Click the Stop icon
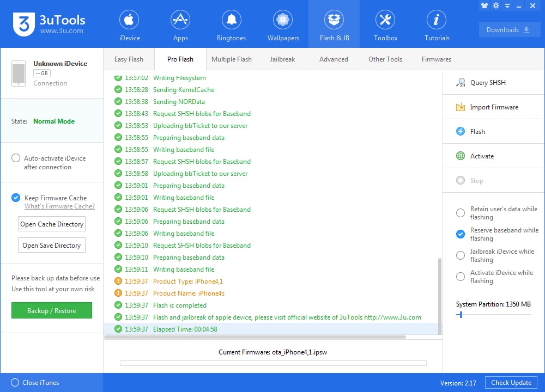The image size is (545, 392). click(x=461, y=180)
